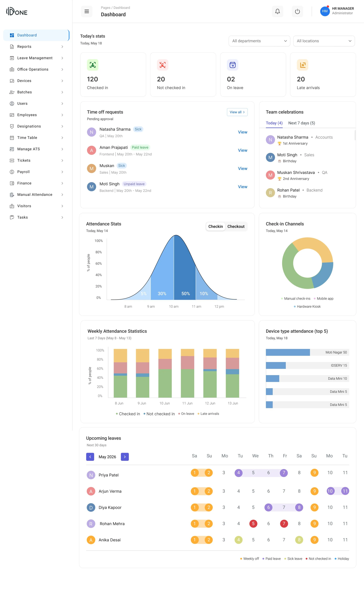This screenshot has width=364, height=590.
Task: Toggle weekly Not checked in legend series
Action: [x=159, y=414]
